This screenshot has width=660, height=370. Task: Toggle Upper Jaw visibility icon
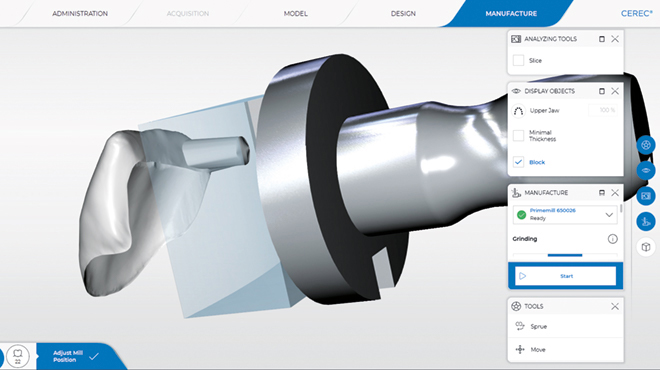(519, 111)
